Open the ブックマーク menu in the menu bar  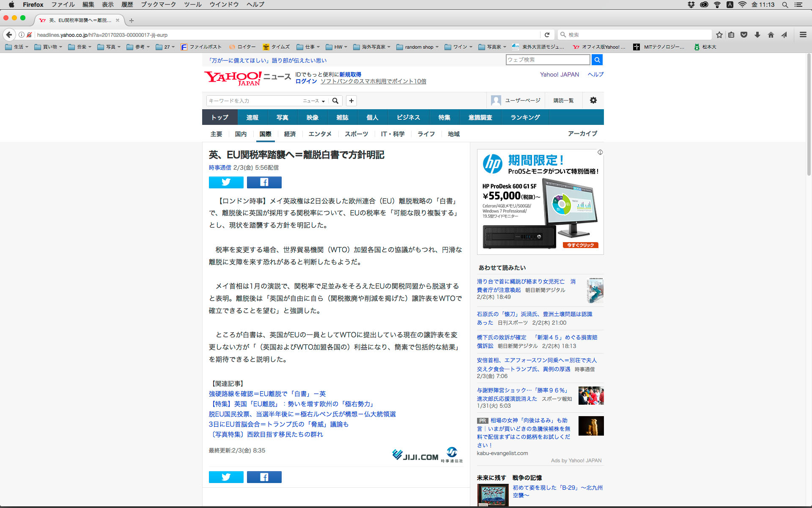click(x=158, y=5)
